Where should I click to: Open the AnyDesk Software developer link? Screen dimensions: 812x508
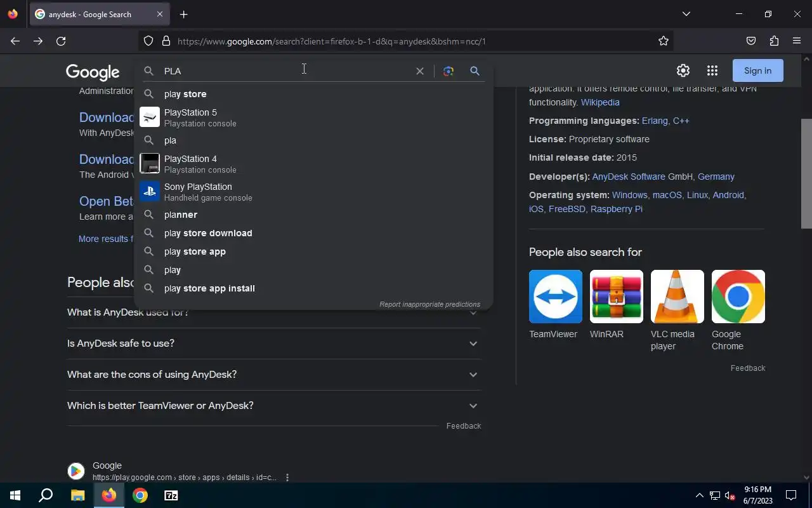click(629, 177)
